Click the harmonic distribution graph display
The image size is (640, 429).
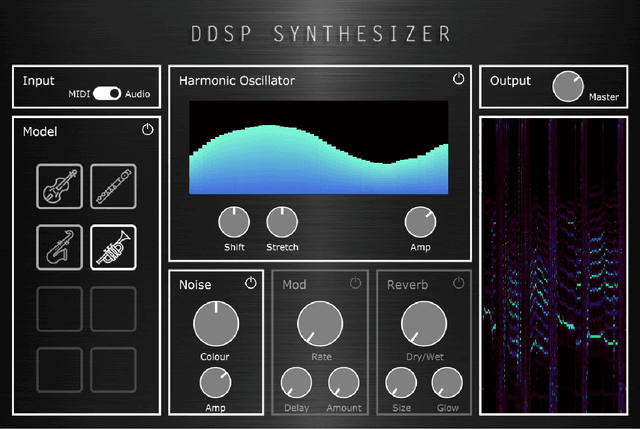coord(320,147)
